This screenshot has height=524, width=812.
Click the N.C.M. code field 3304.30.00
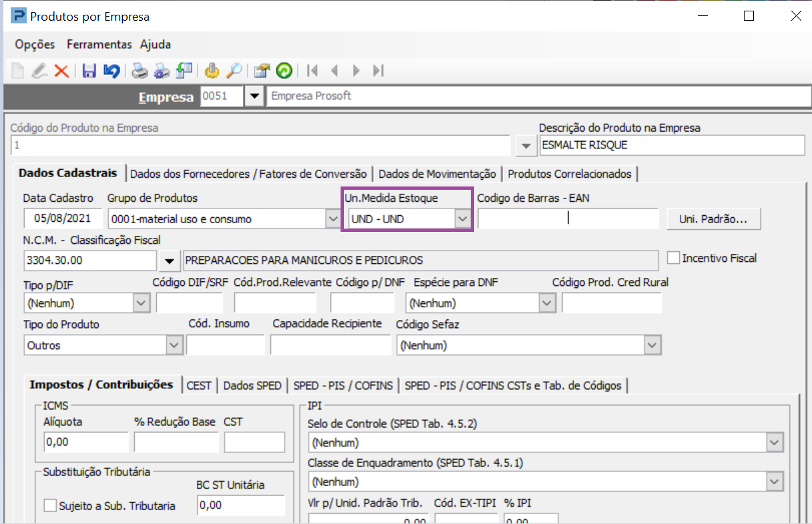[x=90, y=261]
